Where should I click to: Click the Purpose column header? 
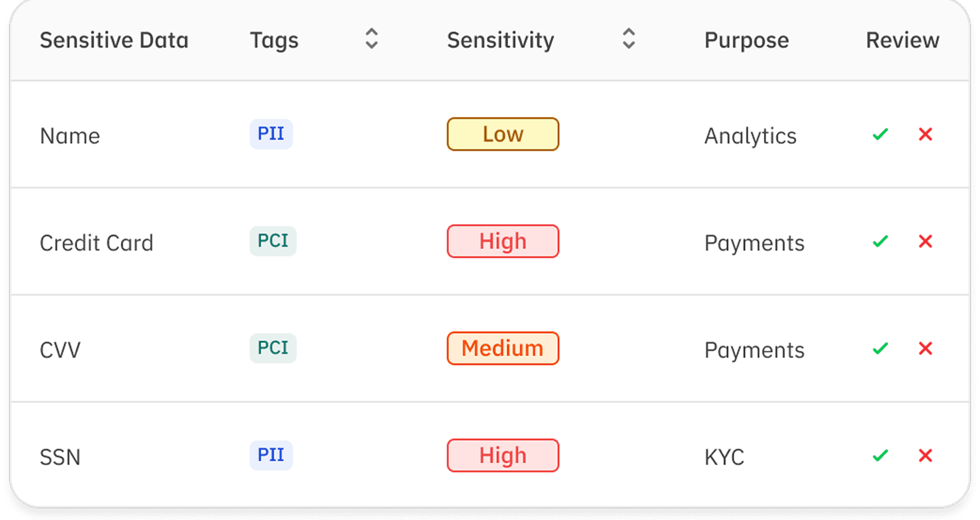pos(746,40)
